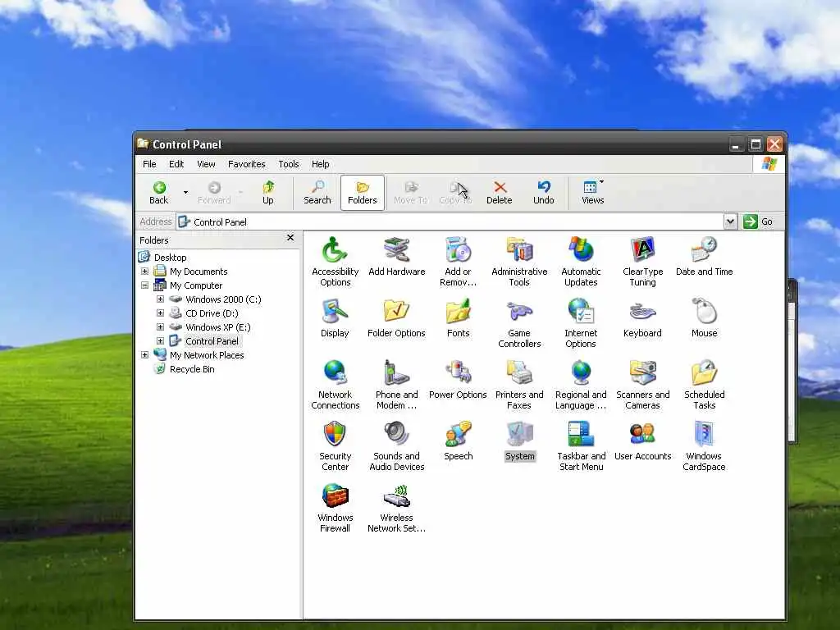Collapse My Computer tree node
Screen dimensions: 840x630
point(144,285)
